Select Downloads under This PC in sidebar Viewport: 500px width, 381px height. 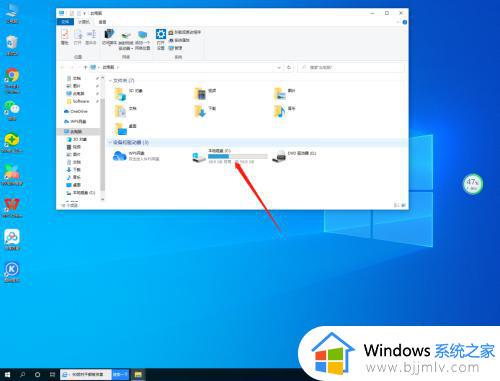[x=74, y=170]
